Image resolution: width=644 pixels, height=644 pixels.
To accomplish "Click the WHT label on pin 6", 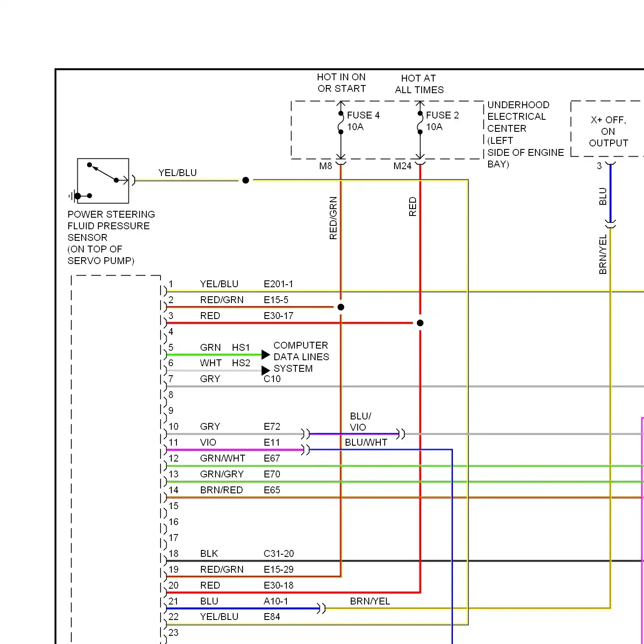I will click(211, 363).
